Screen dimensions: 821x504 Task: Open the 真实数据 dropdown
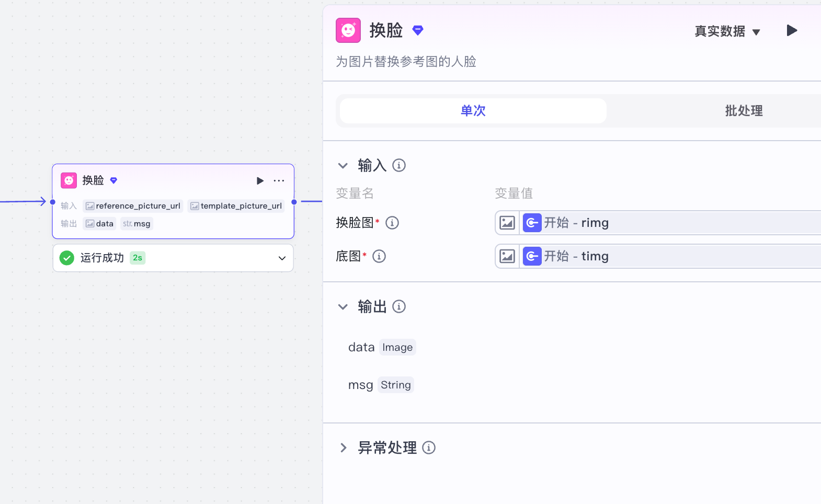727,31
